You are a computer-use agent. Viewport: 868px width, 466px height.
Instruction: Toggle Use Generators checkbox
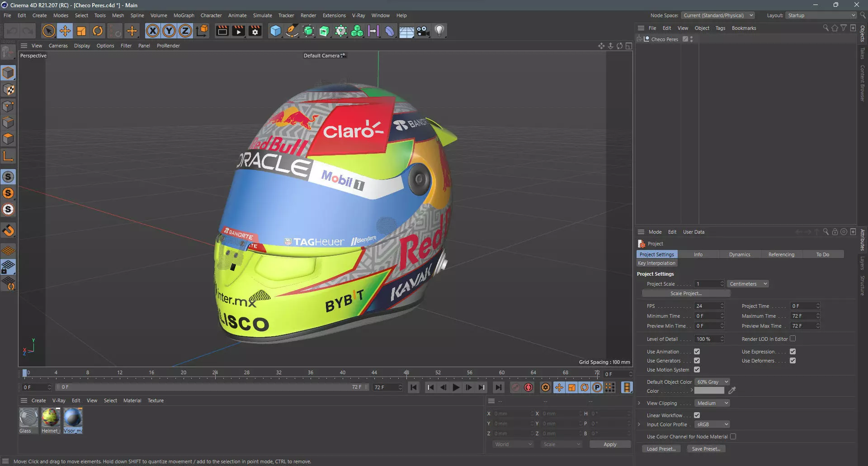tap(697, 360)
